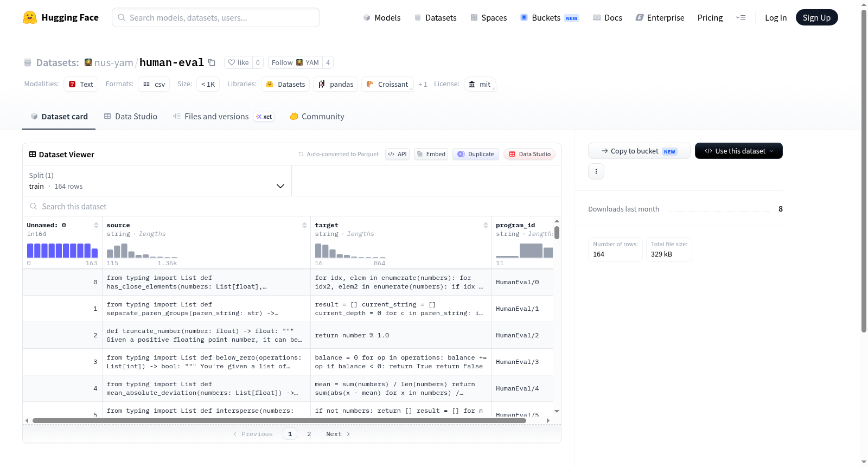Click the Embed button
This screenshot has width=868, height=467.
pyautogui.click(x=431, y=154)
